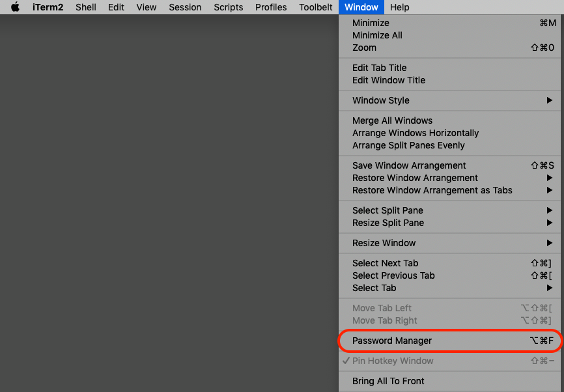Expand the Select Split Pane submenu
Screen dimensions: 564x392
point(449,210)
